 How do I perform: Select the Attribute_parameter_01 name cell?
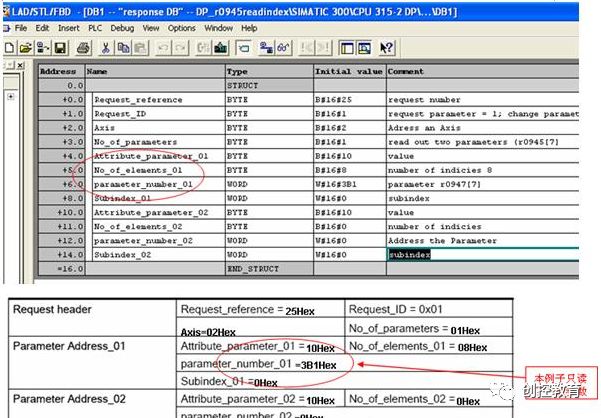tap(159, 156)
